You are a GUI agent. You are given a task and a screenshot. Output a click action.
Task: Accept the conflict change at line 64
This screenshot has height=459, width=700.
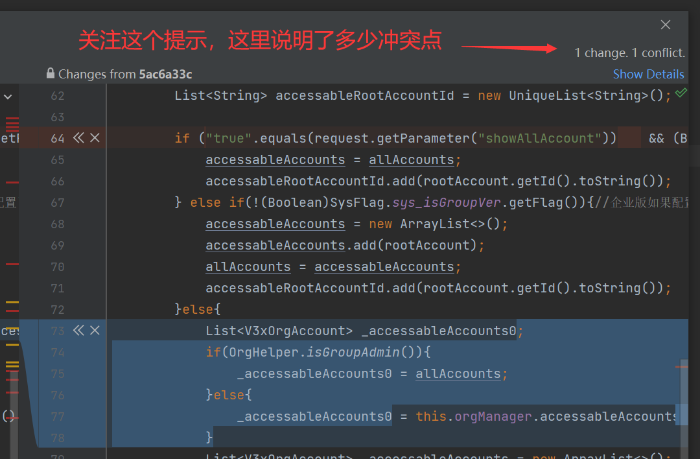[78, 138]
